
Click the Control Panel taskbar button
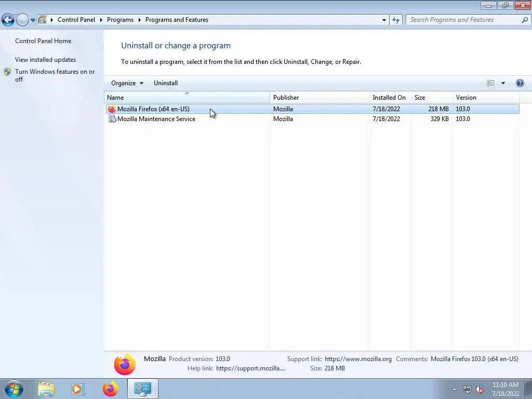tap(142, 389)
